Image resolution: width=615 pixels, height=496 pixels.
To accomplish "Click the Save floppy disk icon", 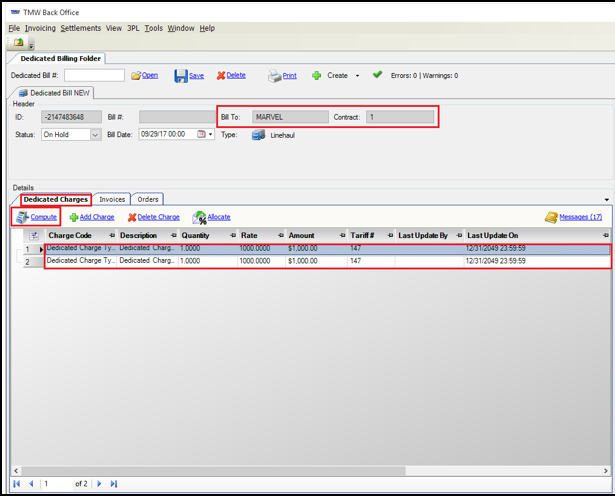I will (181, 76).
